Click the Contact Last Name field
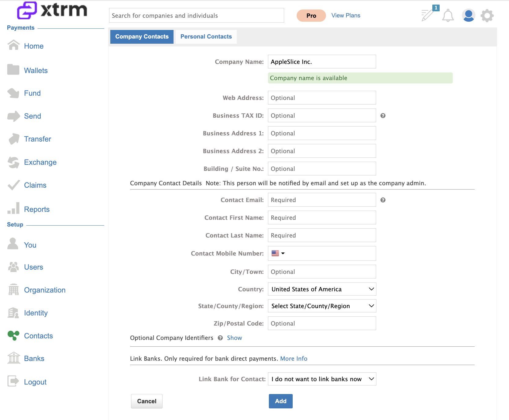The height and width of the screenshot is (420, 509). (322, 235)
